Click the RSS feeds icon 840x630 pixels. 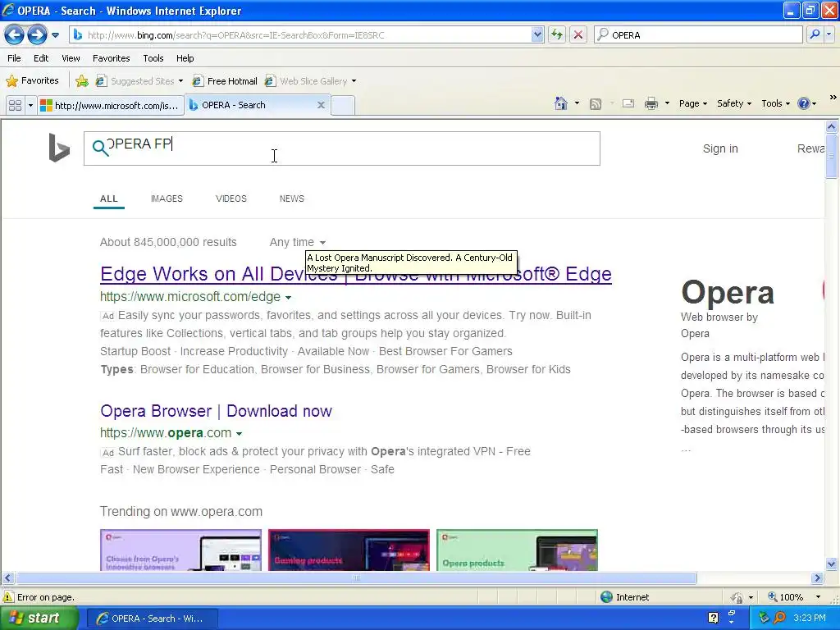point(596,104)
